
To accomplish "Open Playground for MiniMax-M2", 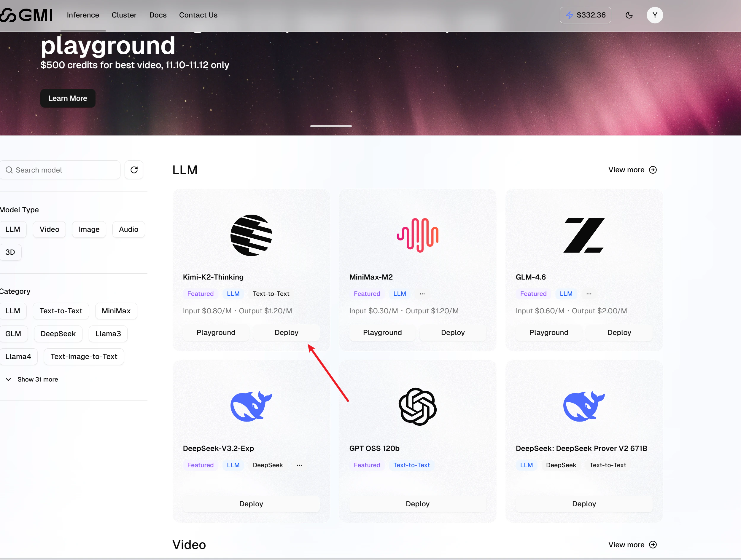I will click(382, 332).
